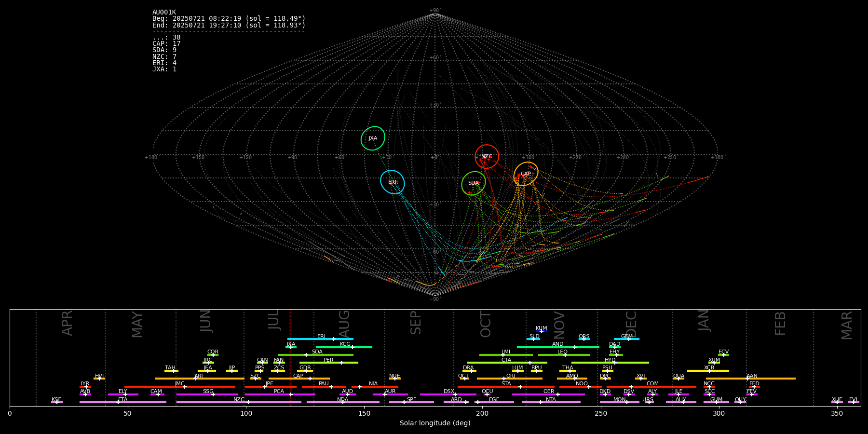
Task: Click the JMC shower bar in timeline
Action: [180, 387]
